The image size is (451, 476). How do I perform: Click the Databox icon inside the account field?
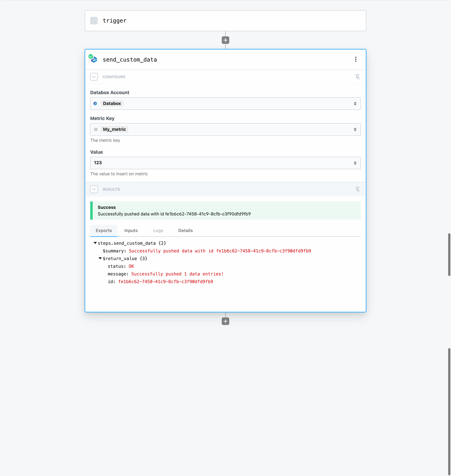click(95, 103)
